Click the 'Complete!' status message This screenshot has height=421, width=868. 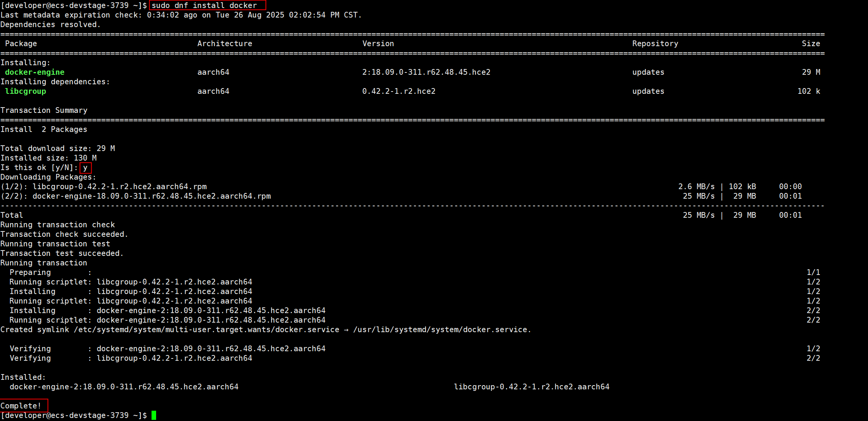pos(21,406)
